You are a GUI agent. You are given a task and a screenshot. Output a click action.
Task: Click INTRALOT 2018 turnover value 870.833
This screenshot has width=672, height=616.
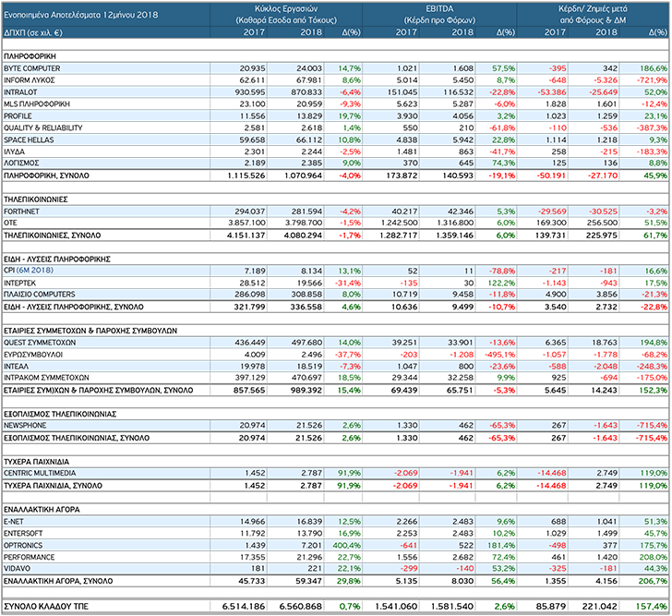click(x=306, y=92)
